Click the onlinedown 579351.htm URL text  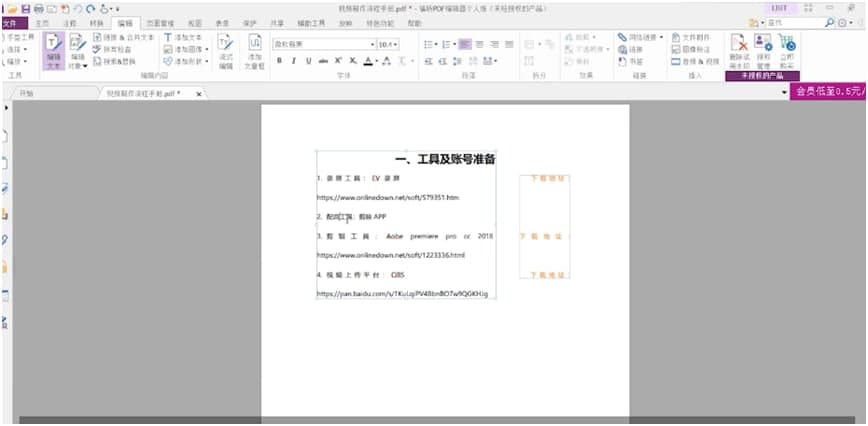click(x=388, y=198)
